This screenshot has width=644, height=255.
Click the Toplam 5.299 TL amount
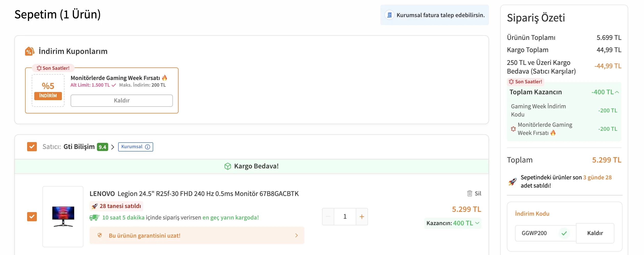click(x=607, y=160)
